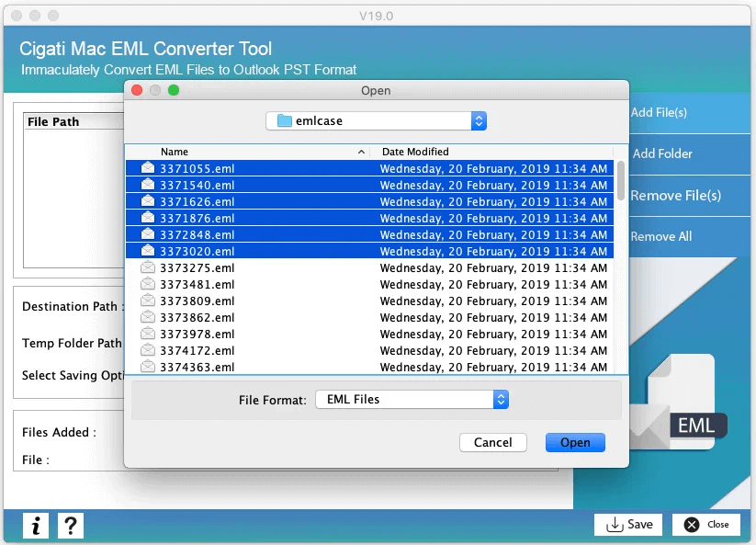This screenshot has height=545, width=756.
Task: Select file name 3373978.eml
Action: 197,335
